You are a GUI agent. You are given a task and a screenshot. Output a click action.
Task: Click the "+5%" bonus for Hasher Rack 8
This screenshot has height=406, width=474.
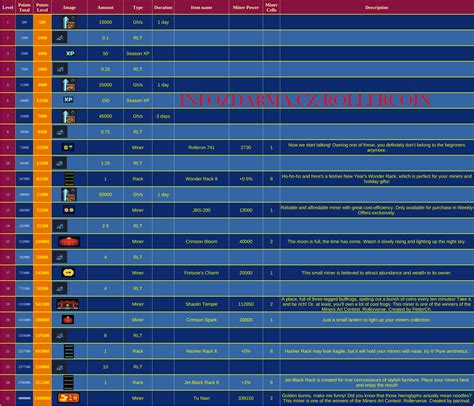pos(246,351)
